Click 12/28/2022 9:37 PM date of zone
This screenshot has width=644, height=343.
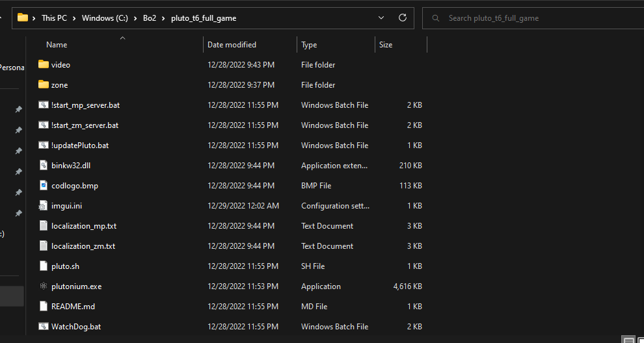tap(241, 85)
